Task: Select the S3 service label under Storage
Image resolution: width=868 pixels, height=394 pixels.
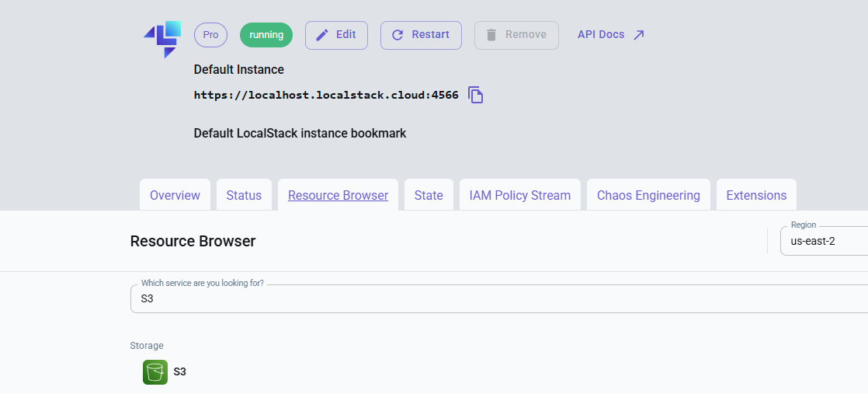Action: (180, 371)
